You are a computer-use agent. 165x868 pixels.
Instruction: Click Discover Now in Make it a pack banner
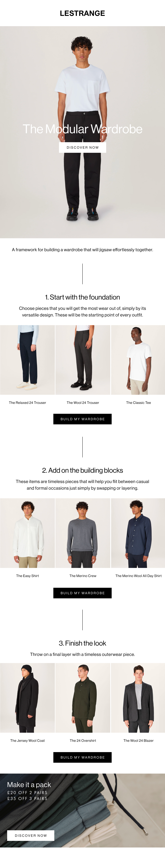click(x=31, y=835)
